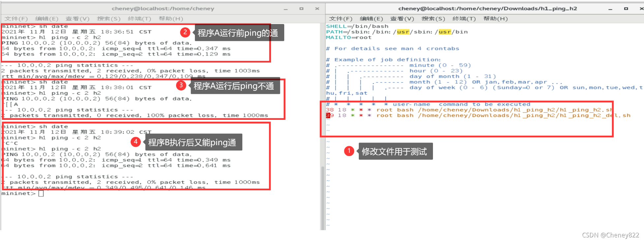Click the 'month (1 - 12)' comment line

[x=444, y=82]
